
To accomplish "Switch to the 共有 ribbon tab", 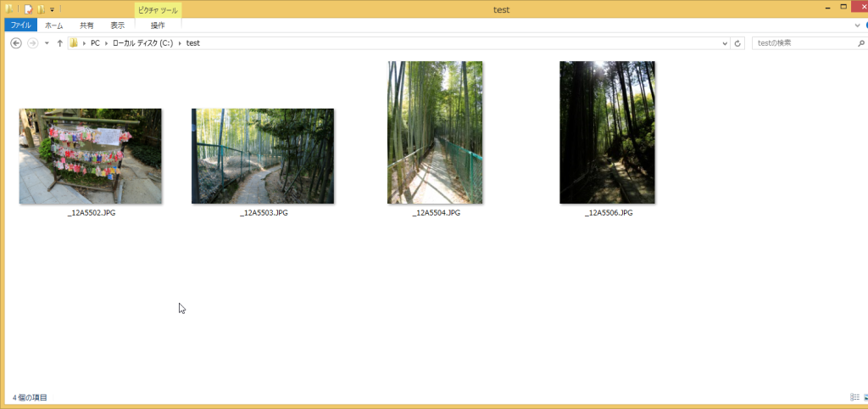I will (x=87, y=25).
